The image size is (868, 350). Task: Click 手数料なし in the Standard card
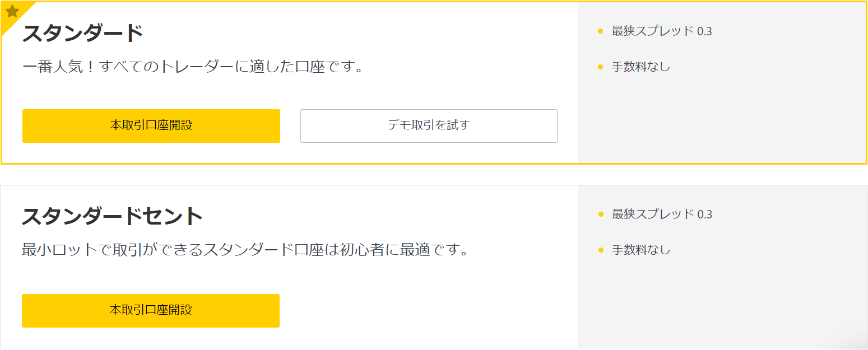click(640, 67)
